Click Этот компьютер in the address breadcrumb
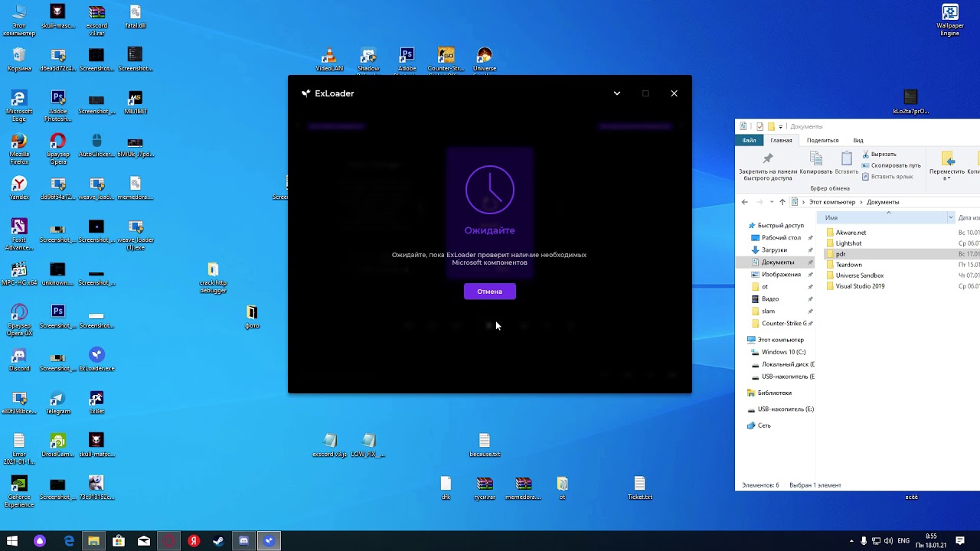This screenshot has height=551, width=980. [x=832, y=202]
